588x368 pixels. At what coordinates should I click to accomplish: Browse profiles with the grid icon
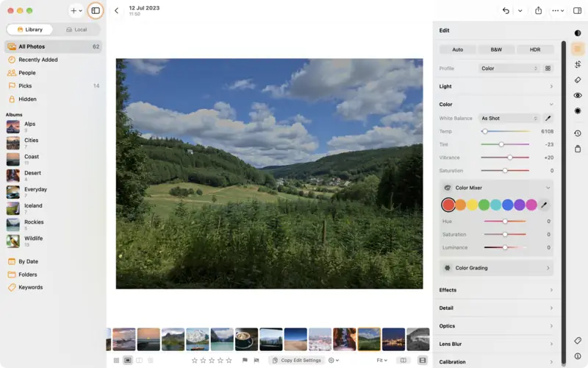pyautogui.click(x=548, y=68)
